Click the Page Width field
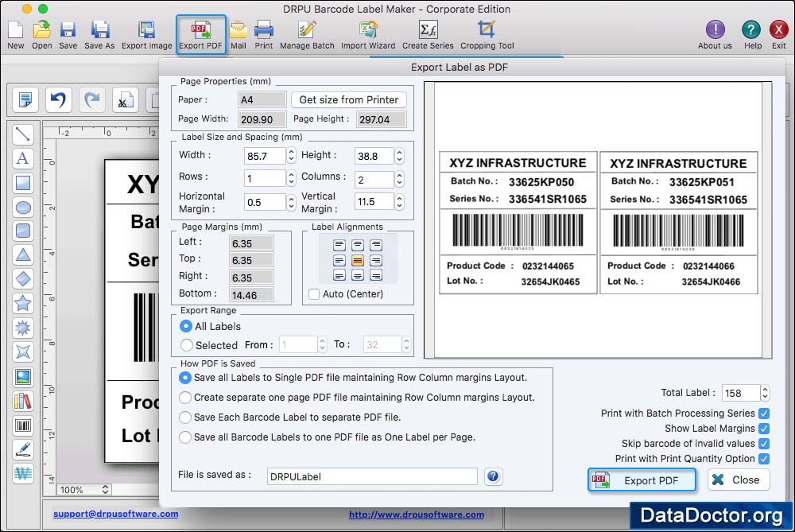 [x=262, y=119]
